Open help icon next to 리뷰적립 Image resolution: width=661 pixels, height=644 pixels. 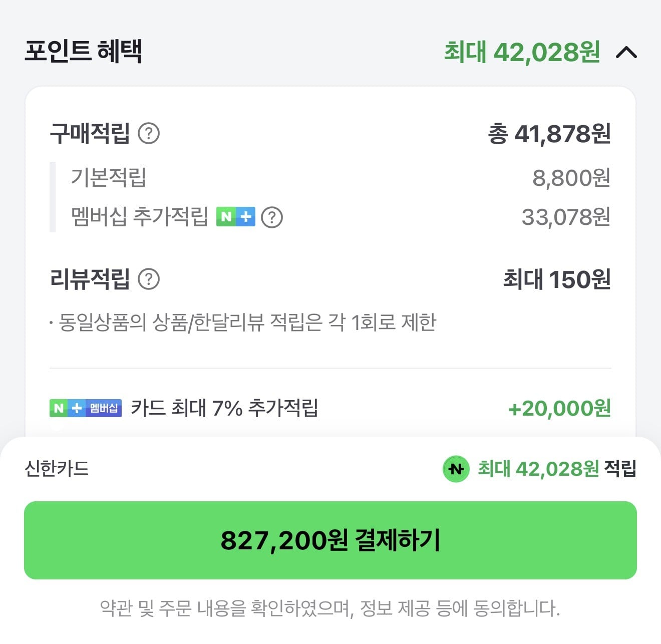point(149,279)
